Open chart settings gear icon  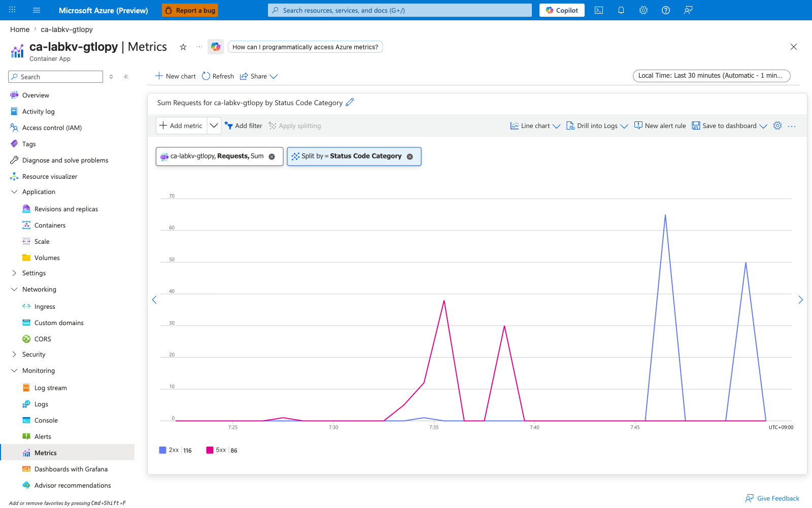(x=777, y=125)
